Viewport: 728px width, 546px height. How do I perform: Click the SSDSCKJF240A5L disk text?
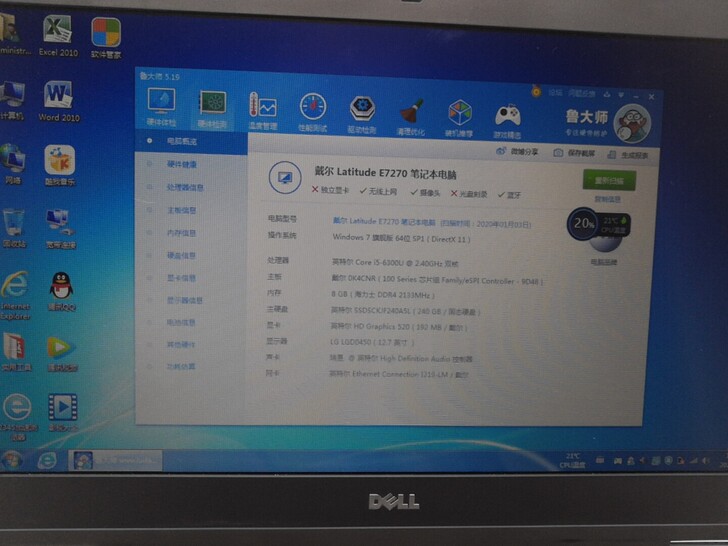[405, 311]
